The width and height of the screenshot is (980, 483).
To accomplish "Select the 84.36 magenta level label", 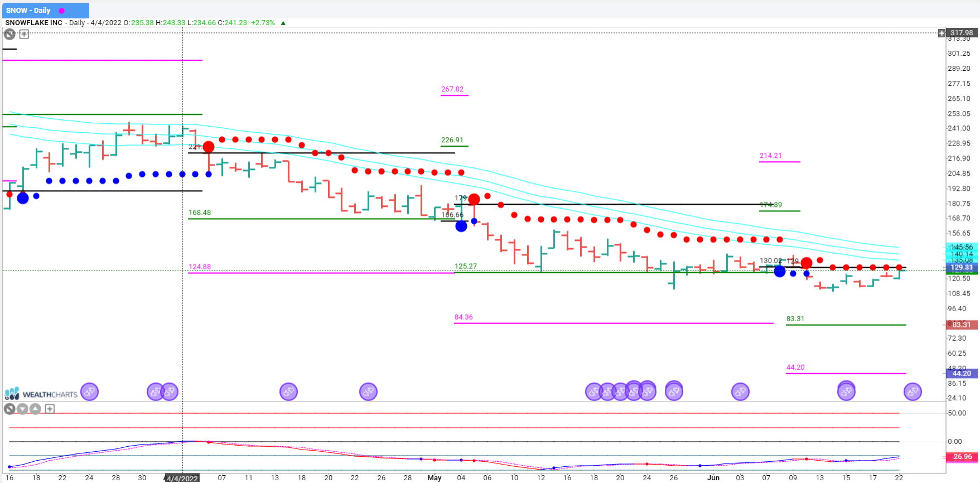I will (464, 317).
